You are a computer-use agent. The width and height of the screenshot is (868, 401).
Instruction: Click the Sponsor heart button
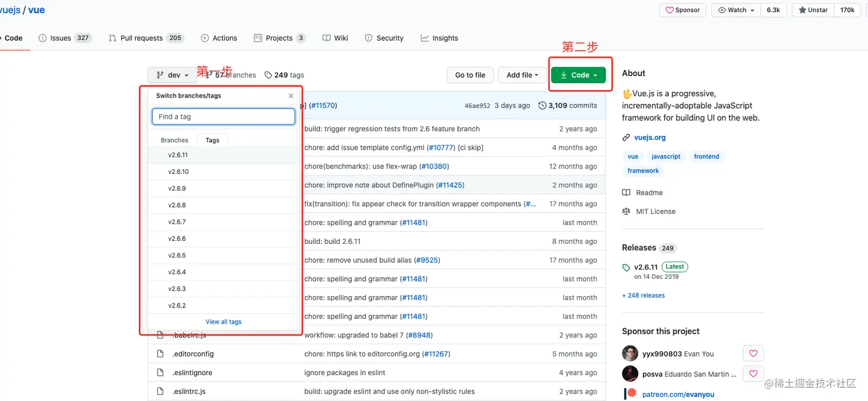(x=683, y=10)
